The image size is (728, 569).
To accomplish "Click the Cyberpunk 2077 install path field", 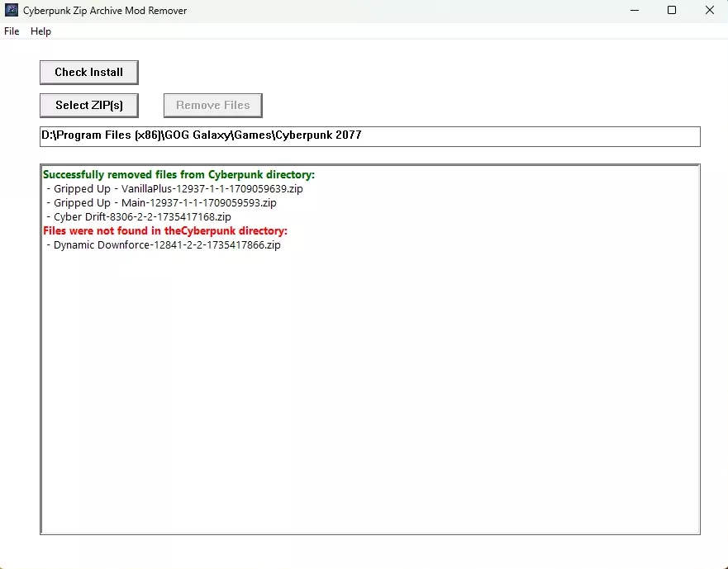I will click(370, 136).
